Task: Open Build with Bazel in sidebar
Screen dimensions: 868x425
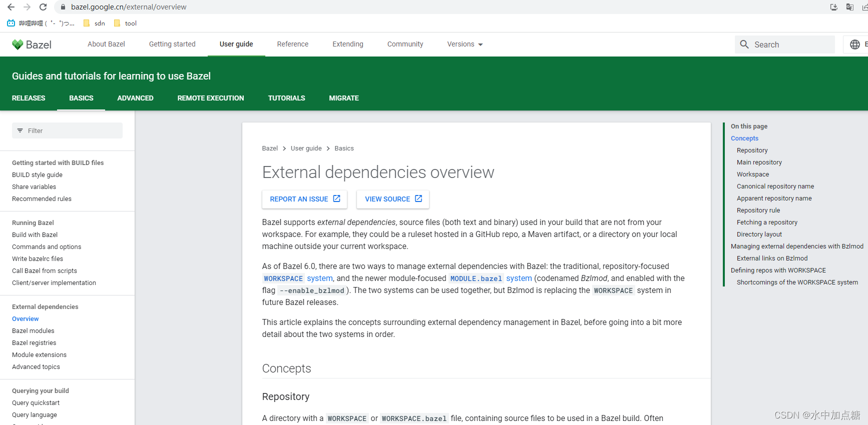Action: click(35, 235)
